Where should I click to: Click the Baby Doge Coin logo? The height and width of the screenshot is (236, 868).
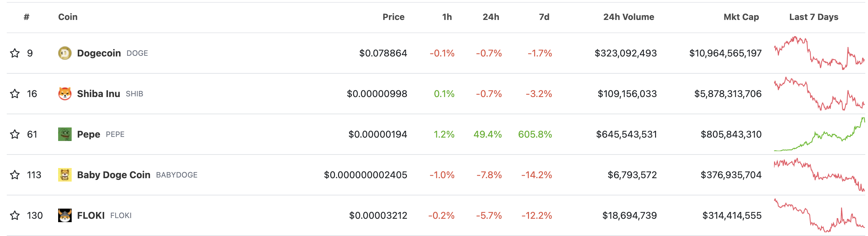[65, 175]
